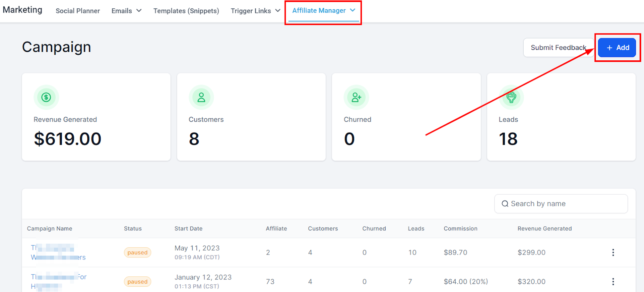Click the Leads column header
The image size is (644, 292).
click(x=416, y=228)
